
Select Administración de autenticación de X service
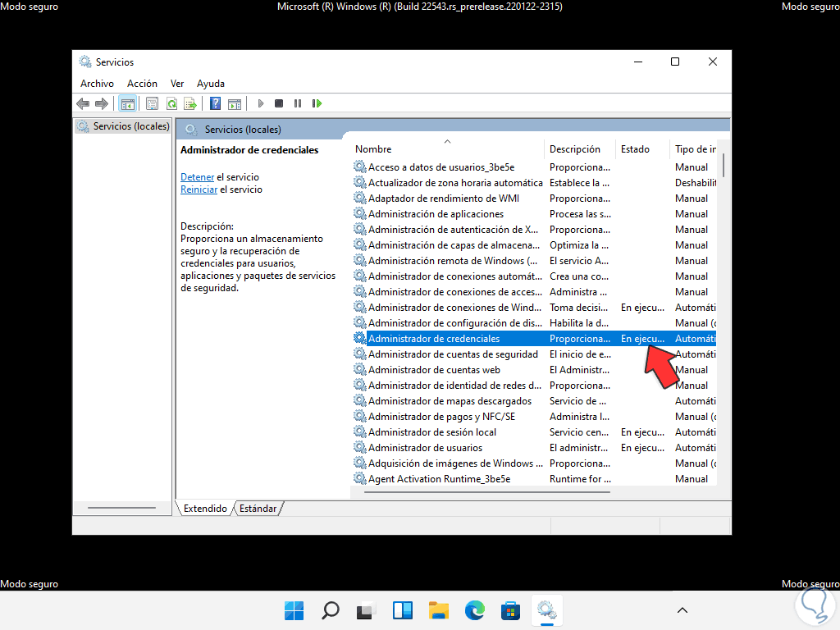point(534,230)
